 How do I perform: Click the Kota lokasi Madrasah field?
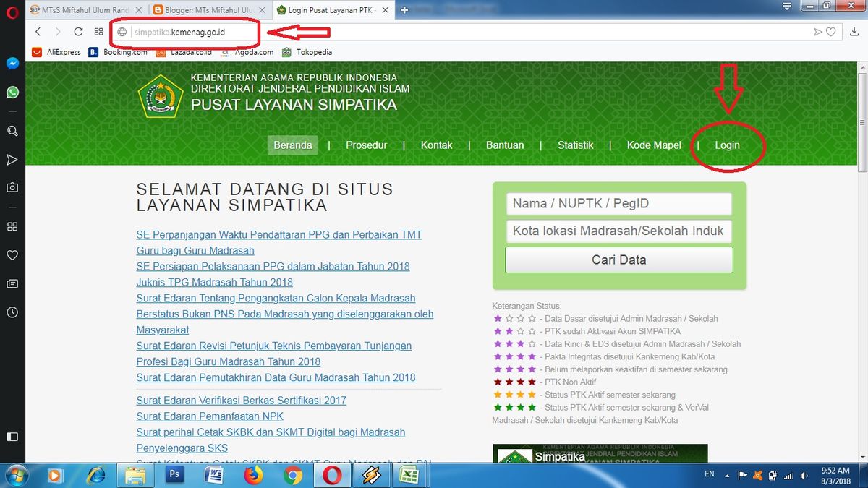(618, 231)
